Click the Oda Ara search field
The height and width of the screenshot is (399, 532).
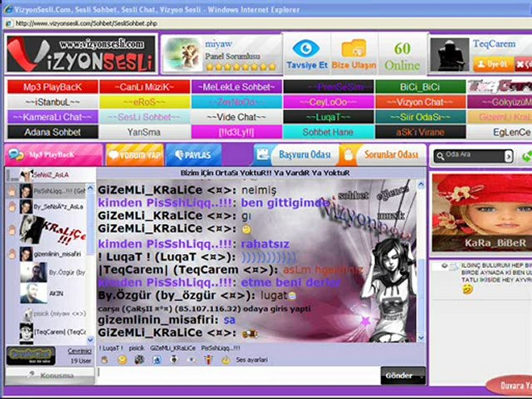click(x=474, y=156)
